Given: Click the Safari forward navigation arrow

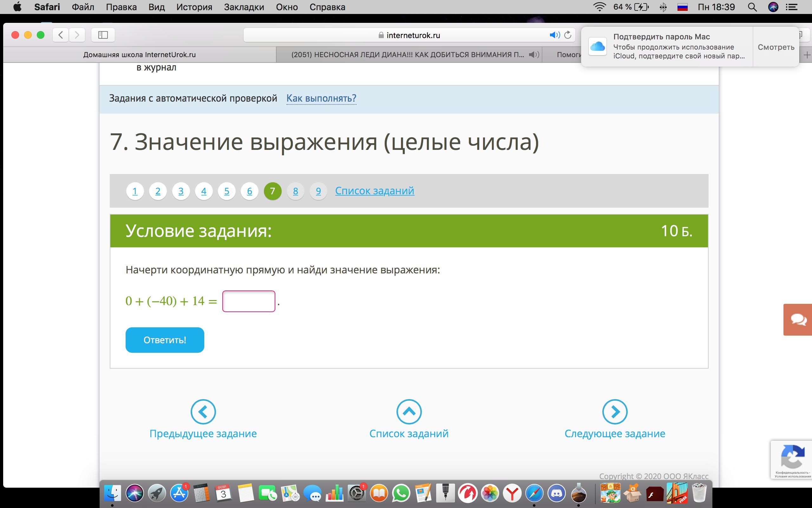Looking at the screenshot, I should [77, 35].
